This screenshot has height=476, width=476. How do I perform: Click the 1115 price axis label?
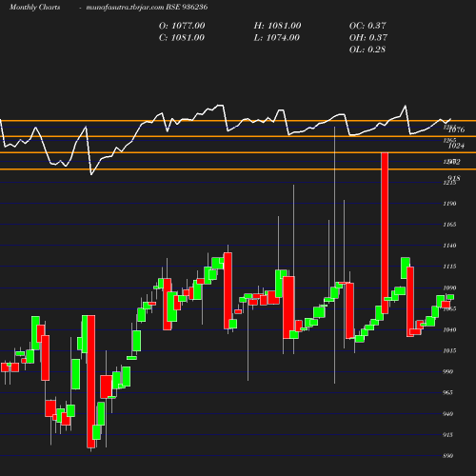click(449, 267)
